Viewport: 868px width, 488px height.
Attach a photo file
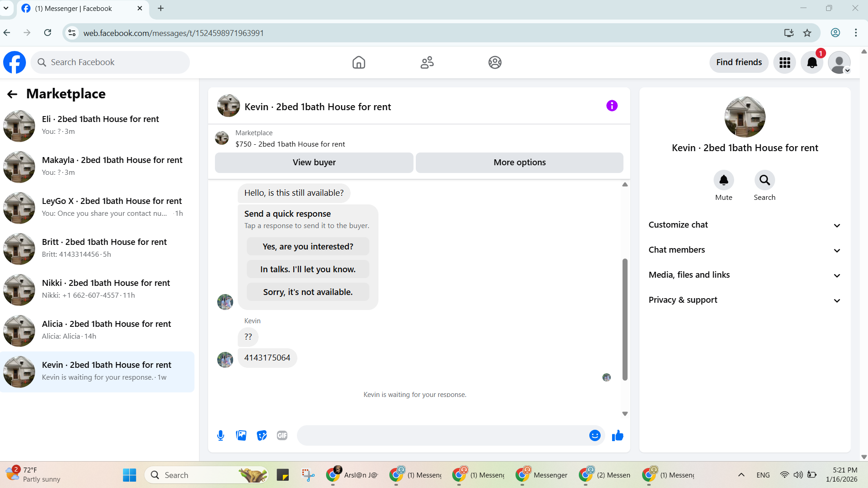point(241,436)
